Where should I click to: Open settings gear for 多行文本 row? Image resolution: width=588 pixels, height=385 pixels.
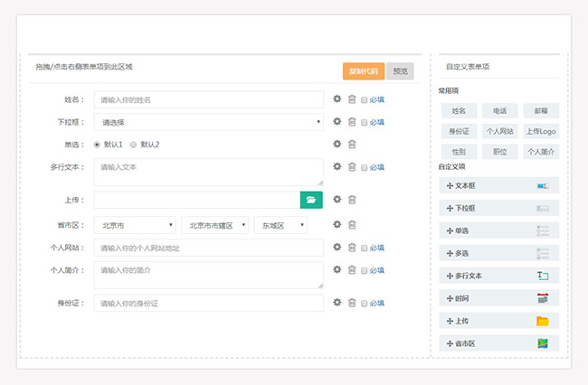337,166
